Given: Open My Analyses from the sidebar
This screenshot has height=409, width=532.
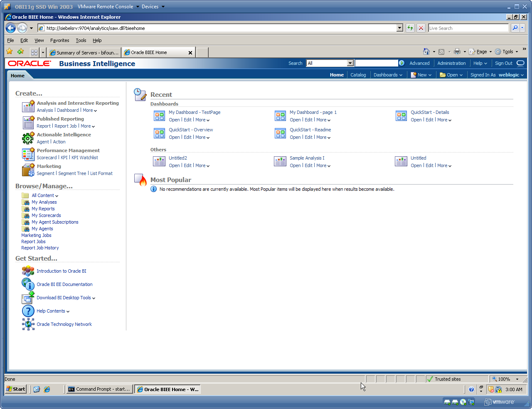Looking at the screenshot, I should pyautogui.click(x=44, y=202).
